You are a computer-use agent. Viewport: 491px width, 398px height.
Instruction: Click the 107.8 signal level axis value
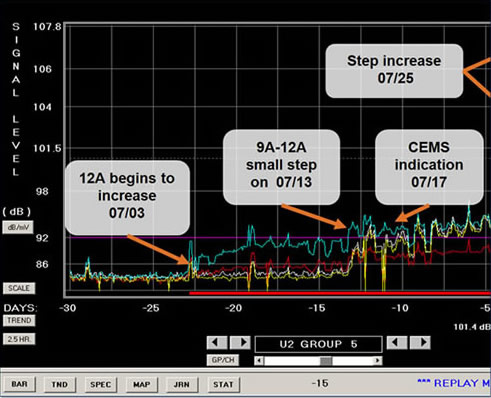(48, 26)
